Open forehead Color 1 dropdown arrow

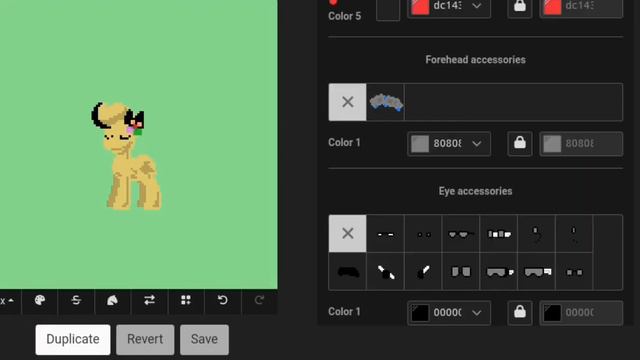pos(477,144)
